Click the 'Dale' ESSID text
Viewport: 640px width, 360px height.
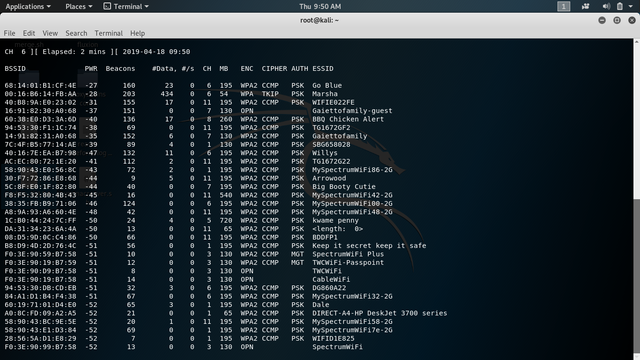[x=320, y=305]
